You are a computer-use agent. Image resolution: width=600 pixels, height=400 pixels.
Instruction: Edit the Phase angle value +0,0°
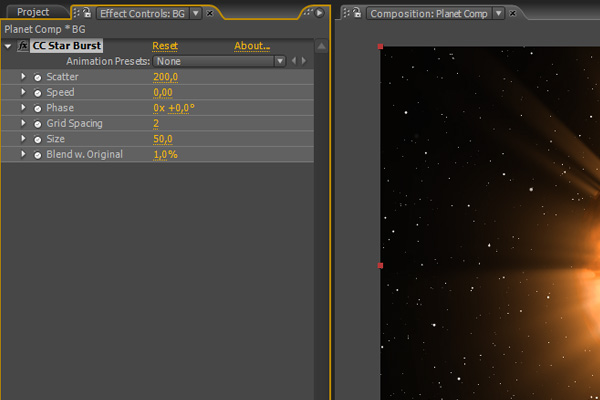(181, 108)
